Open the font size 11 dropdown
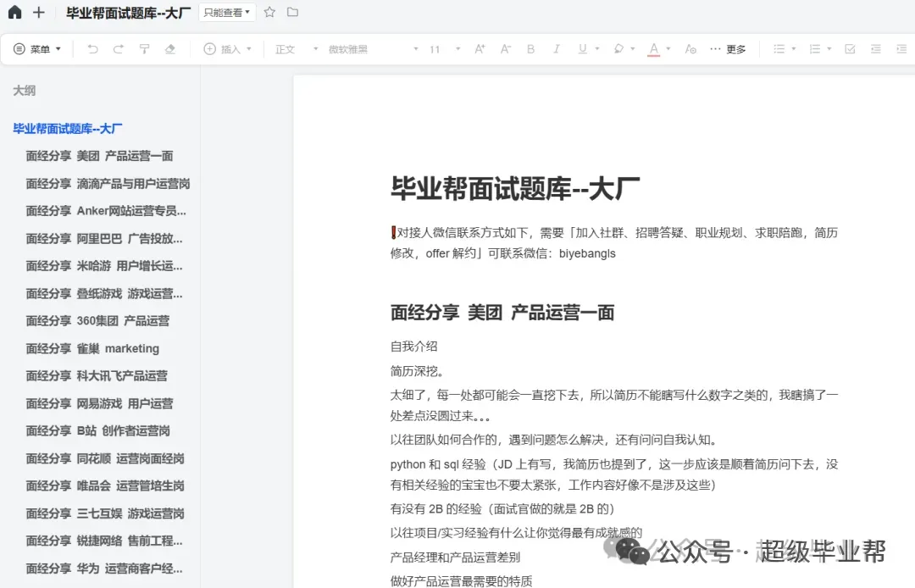Viewport: 915px width, 588px height. pos(446,49)
